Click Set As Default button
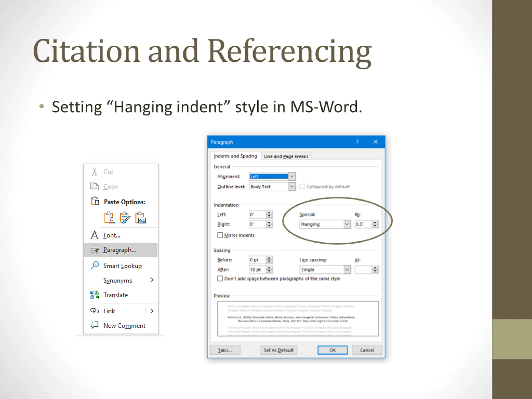 click(279, 350)
